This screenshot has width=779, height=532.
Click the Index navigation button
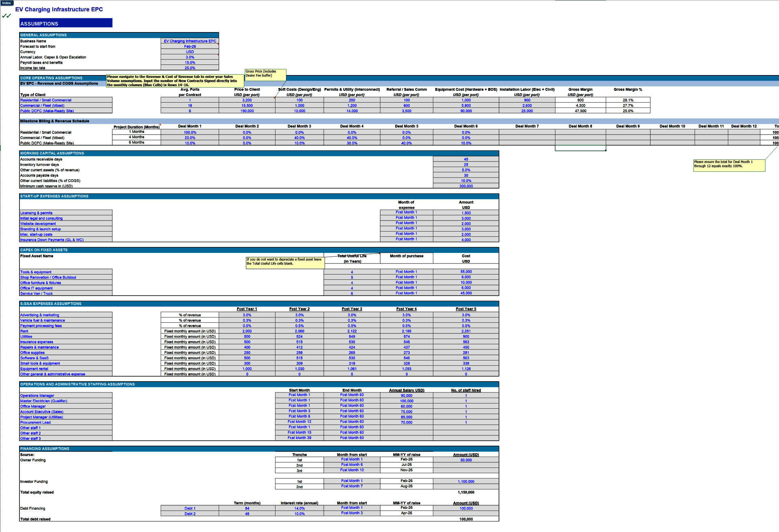[x=6, y=3]
